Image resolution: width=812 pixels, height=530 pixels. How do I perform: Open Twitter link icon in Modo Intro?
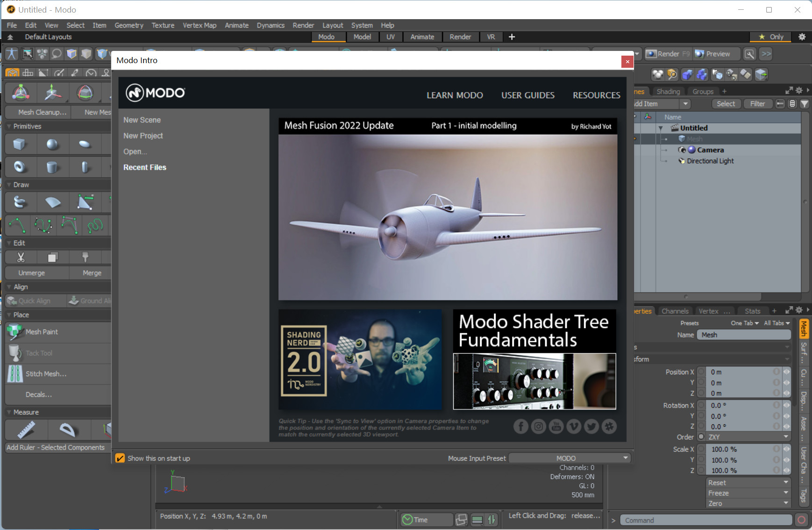click(591, 426)
